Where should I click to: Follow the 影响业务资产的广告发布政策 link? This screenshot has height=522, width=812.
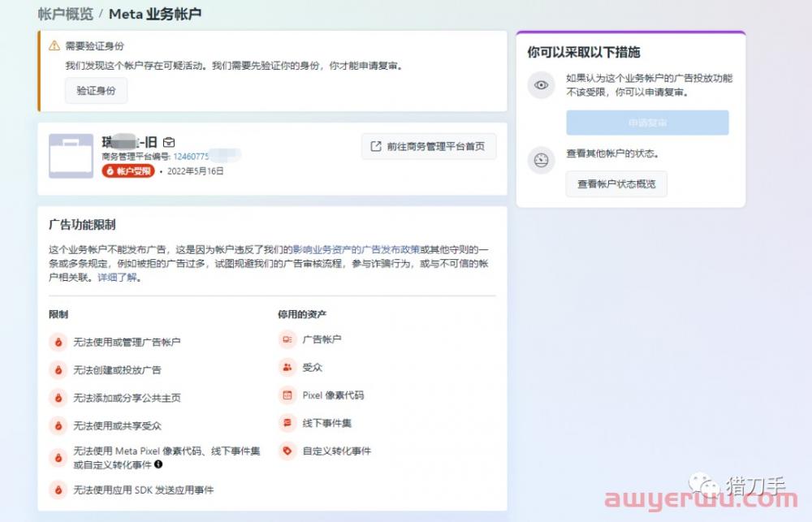(x=356, y=249)
